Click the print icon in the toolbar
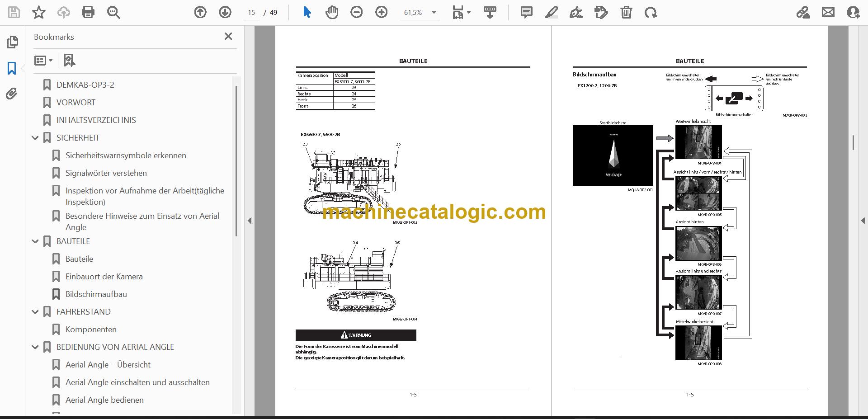Screen dimensions: 868x419 (x=88, y=12)
